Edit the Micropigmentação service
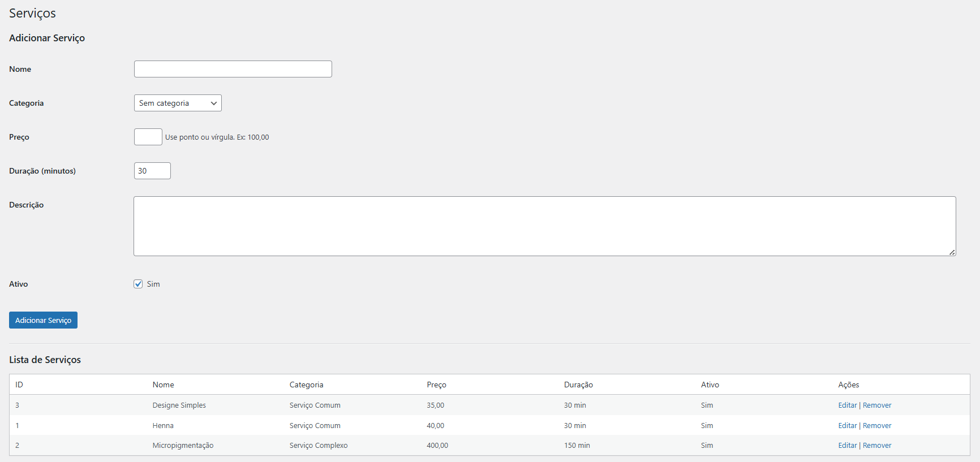This screenshot has width=980, height=462. click(847, 446)
